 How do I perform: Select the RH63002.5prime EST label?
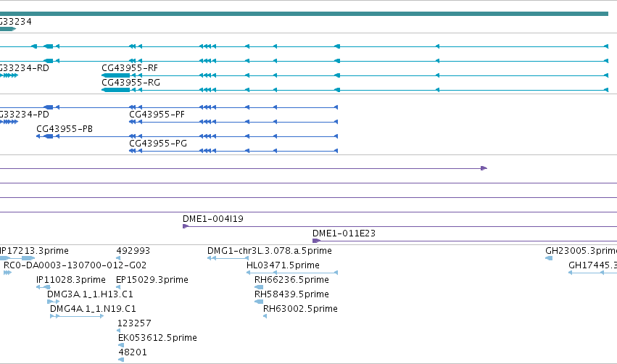pos(300,309)
